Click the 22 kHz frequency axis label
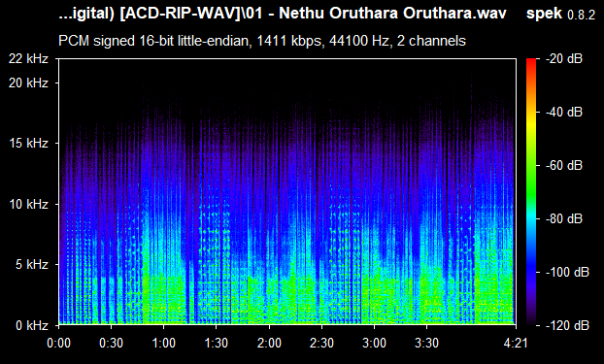Screen dimensions: 604x364 tap(28, 59)
